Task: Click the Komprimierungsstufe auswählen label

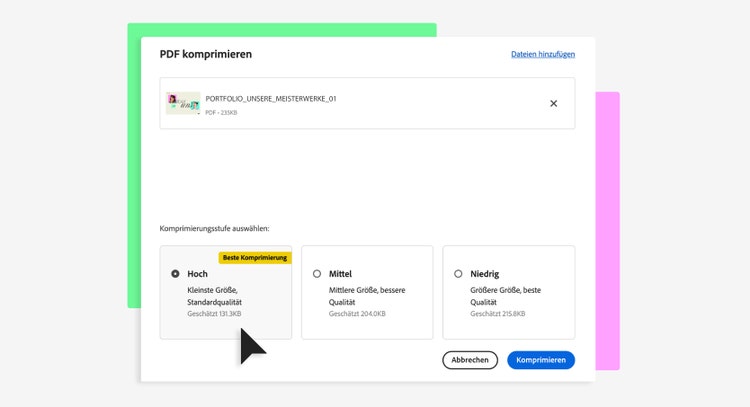Action: pyautogui.click(x=214, y=229)
